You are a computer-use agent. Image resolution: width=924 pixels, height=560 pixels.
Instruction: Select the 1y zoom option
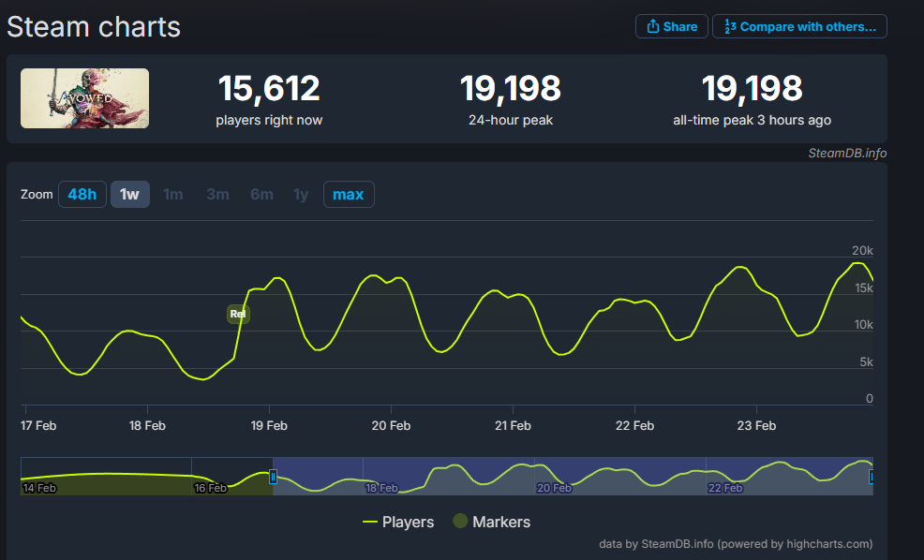pyautogui.click(x=301, y=195)
